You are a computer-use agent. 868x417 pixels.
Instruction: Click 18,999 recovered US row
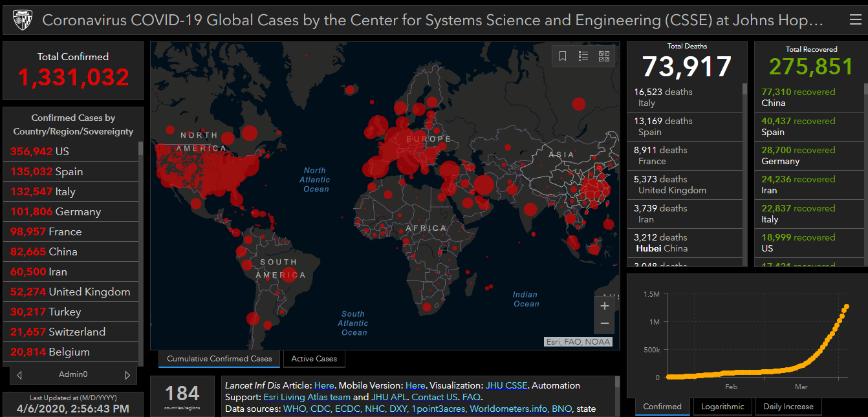click(809, 243)
